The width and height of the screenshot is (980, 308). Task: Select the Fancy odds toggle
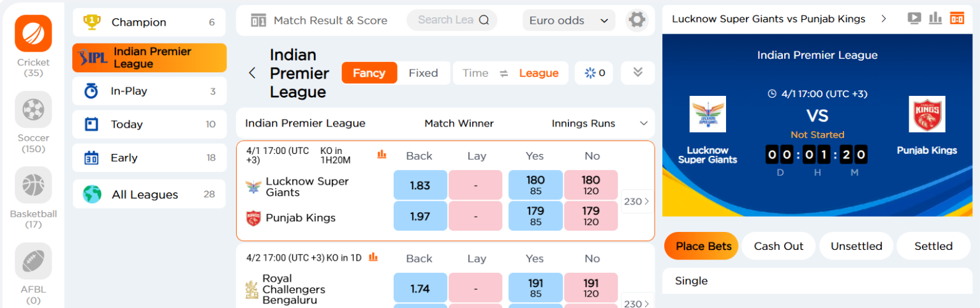[x=369, y=73]
